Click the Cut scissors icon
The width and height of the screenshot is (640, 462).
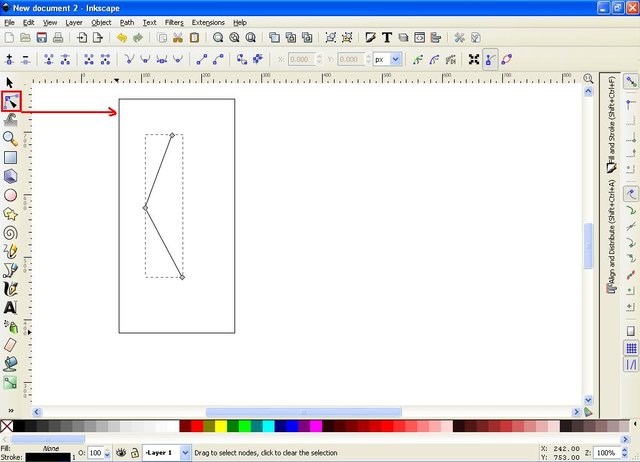click(x=178, y=38)
